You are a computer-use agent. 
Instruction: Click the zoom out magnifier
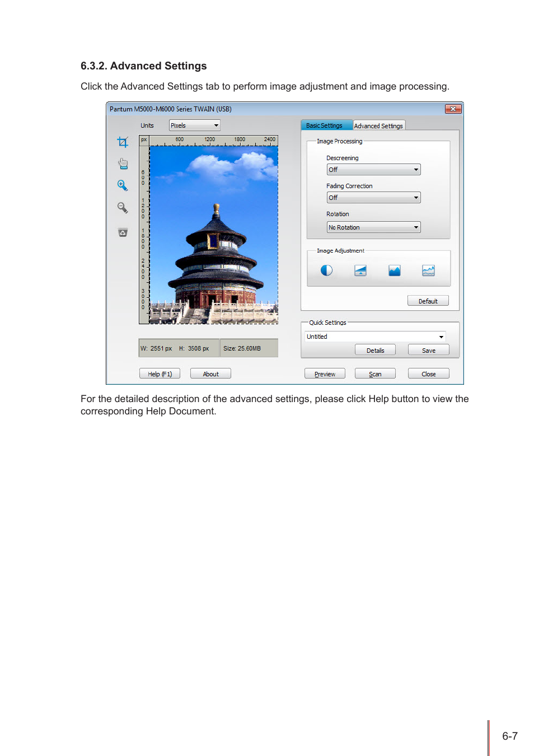coord(123,208)
